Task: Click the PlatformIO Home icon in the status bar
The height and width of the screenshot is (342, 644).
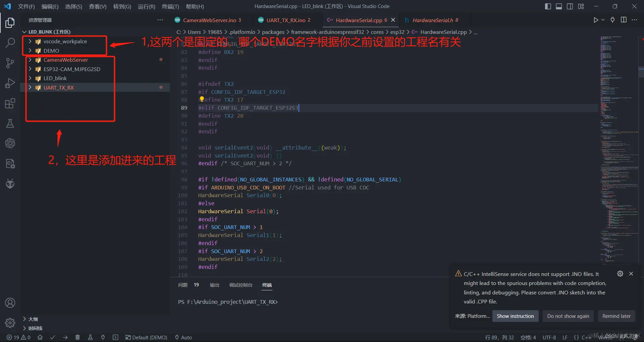Action: tap(40, 337)
